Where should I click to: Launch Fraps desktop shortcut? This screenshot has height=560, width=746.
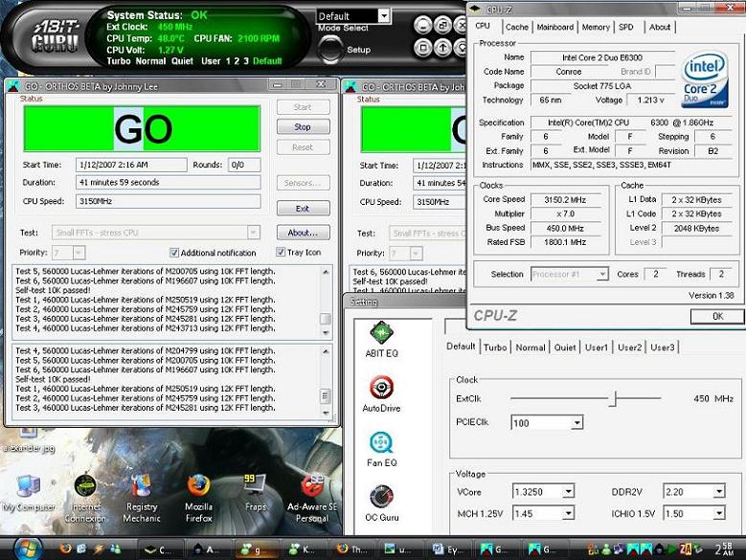pyautogui.click(x=256, y=493)
